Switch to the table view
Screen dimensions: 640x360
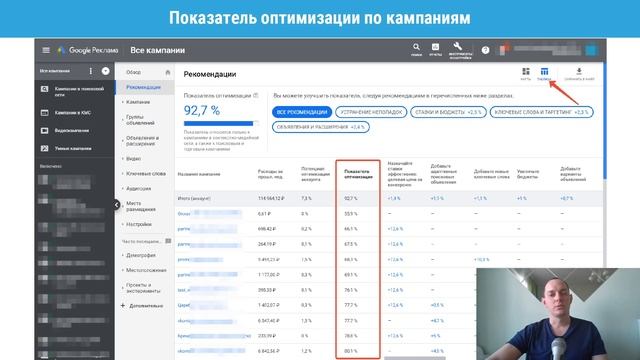[x=544, y=74]
